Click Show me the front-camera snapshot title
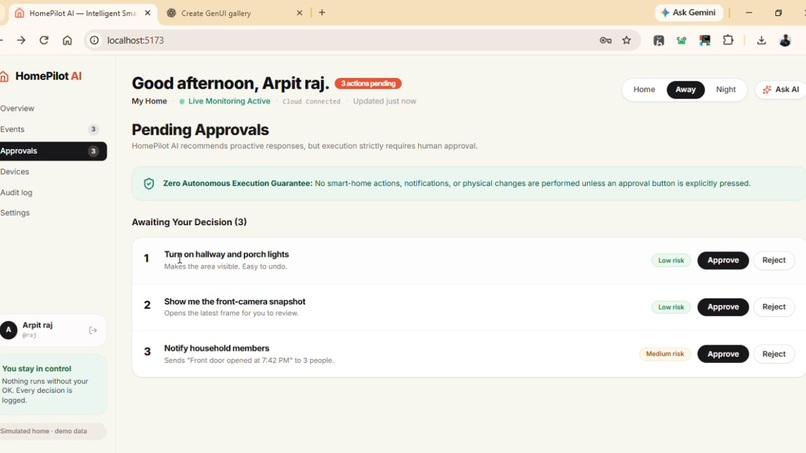This screenshot has width=806, height=453. point(234,301)
